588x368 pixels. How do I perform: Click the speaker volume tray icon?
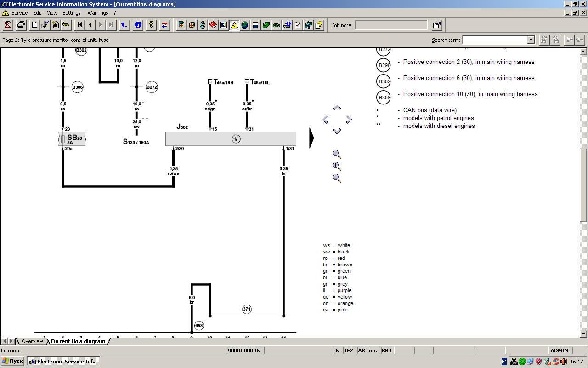564,362
